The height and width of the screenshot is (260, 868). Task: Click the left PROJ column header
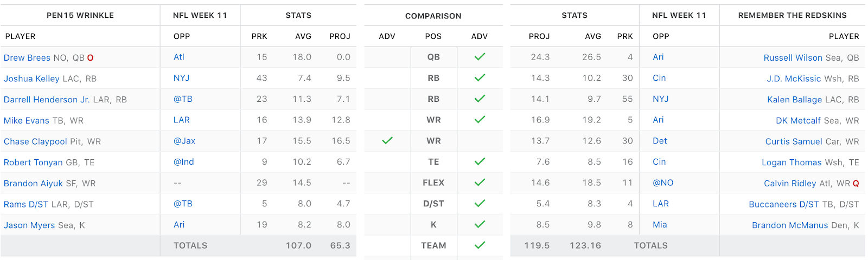[340, 36]
